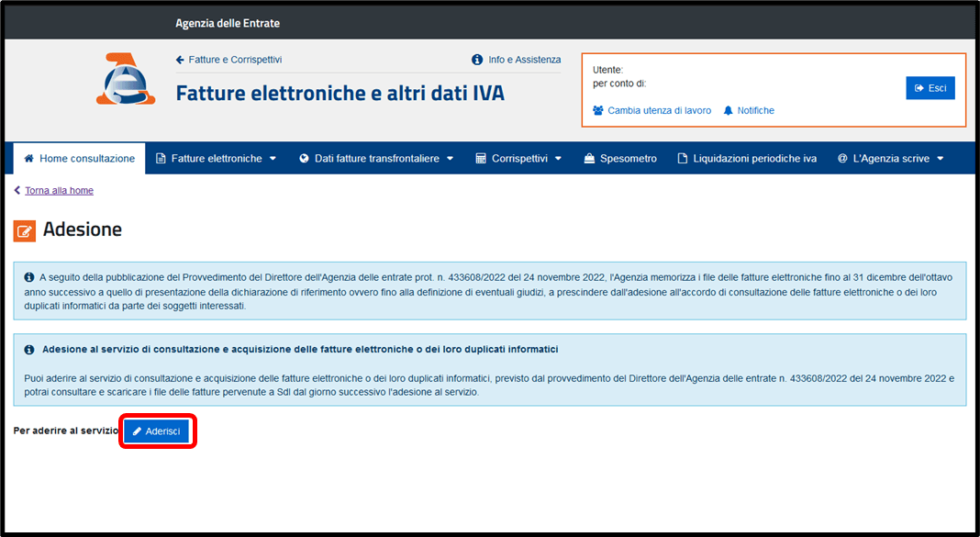Viewport: 980px width, 537px height.
Task: Click the globe icon for Dati transfrontaliere
Action: (x=305, y=159)
